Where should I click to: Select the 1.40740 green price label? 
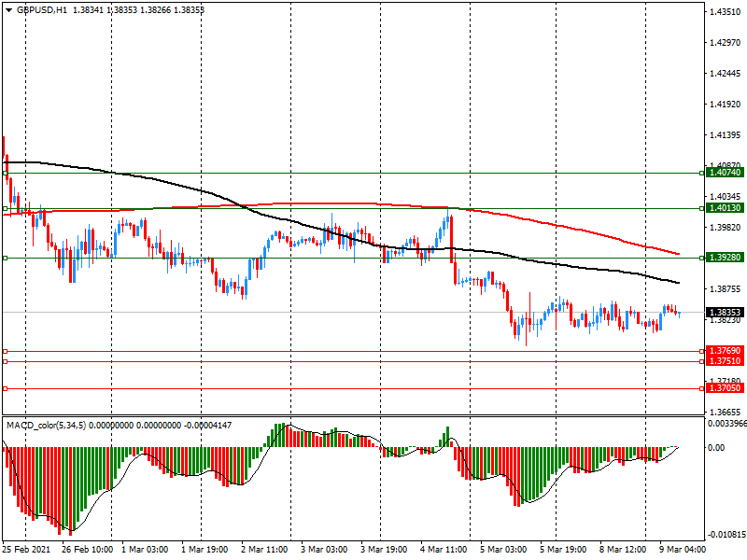(x=725, y=173)
